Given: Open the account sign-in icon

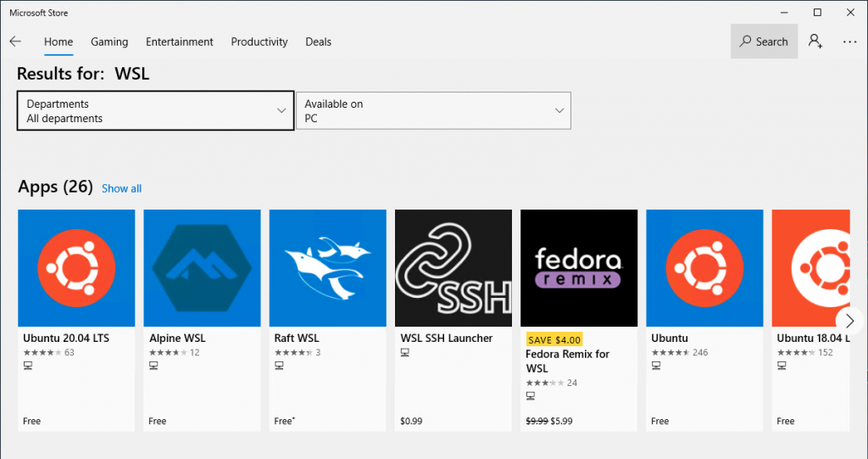Looking at the screenshot, I should pyautogui.click(x=815, y=41).
